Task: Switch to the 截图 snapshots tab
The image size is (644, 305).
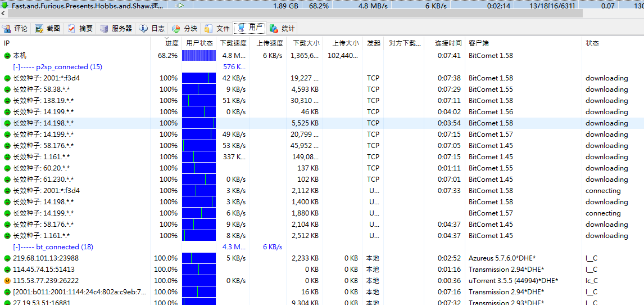Action: click(x=48, y=29)
